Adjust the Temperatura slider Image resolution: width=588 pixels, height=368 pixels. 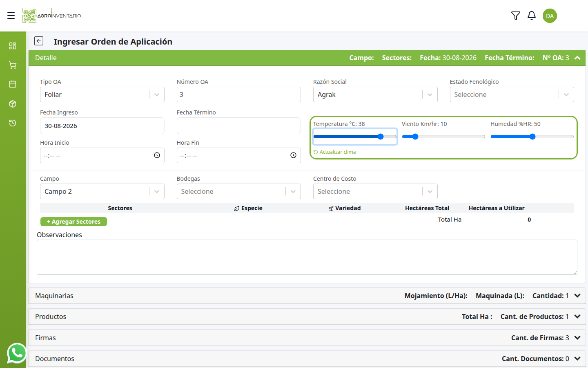click(355, 137)
